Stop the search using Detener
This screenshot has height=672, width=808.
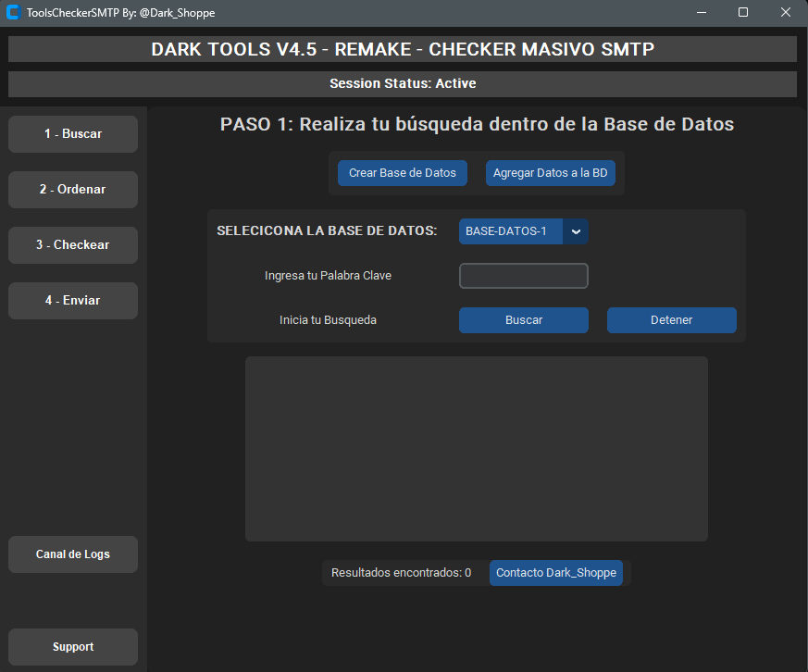(671, 319)
